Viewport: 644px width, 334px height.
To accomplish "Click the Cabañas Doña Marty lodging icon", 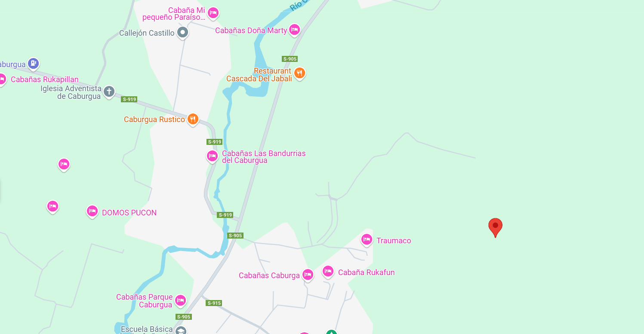I will (294, 30).
